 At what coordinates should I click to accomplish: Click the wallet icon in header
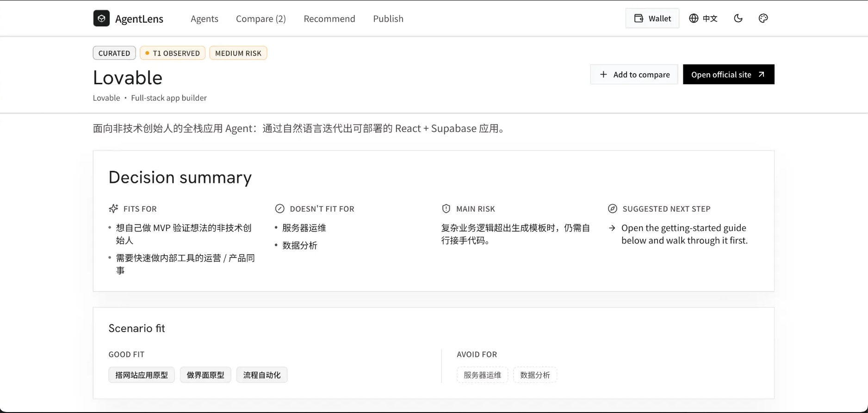tap(639, 19)
